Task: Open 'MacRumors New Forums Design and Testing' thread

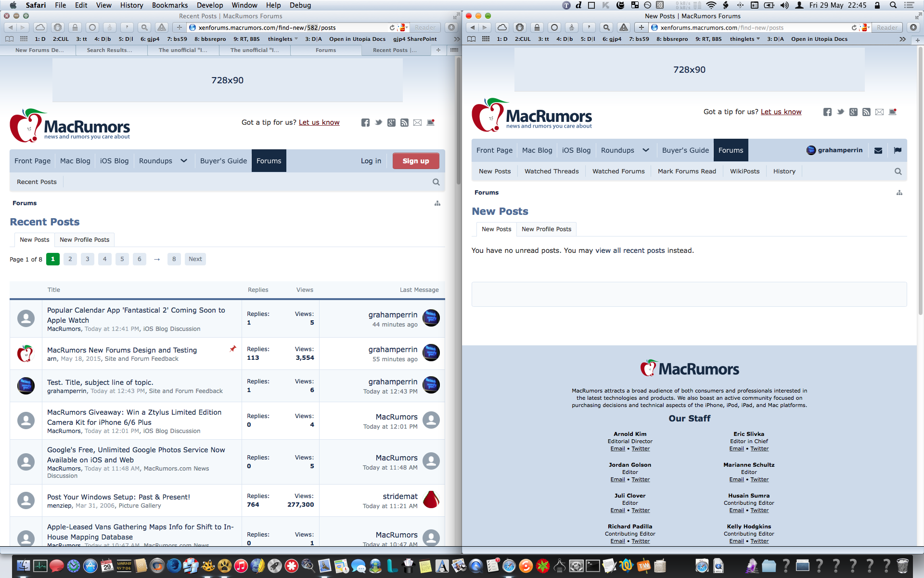Action: tap(122, 350)
